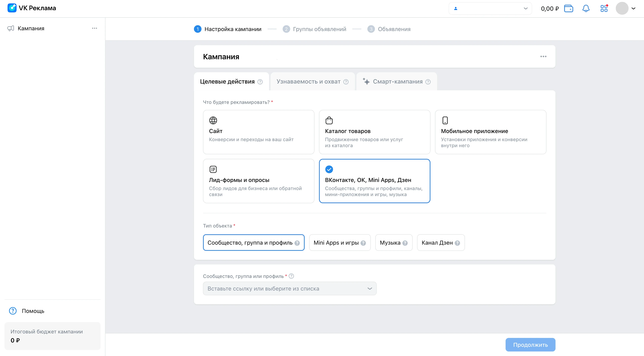The width and height of the screenshot is (644, 356).
Task: Click the notifications bell icon
Action: [586, 9]
